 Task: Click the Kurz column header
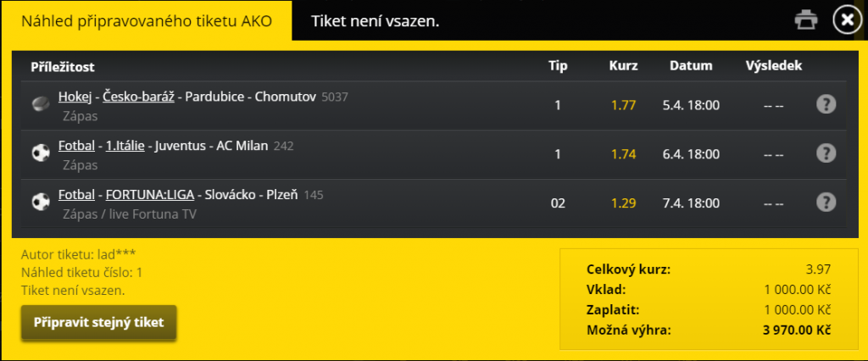[x=623, y=65]
